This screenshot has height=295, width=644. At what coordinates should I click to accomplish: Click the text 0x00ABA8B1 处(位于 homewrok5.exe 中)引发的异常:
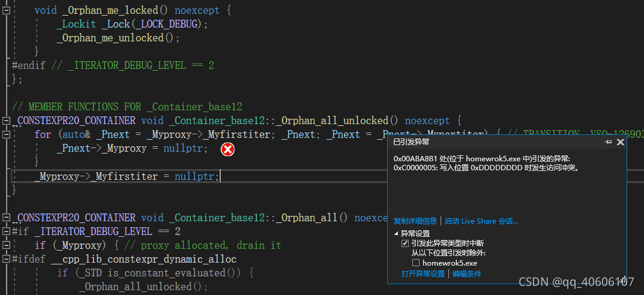point(482,159)
